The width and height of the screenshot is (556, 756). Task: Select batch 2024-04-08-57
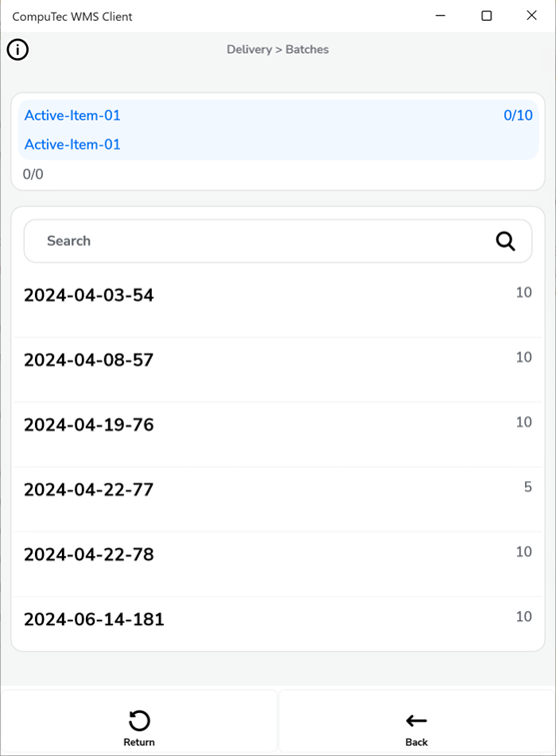click(x=278, y=370)
